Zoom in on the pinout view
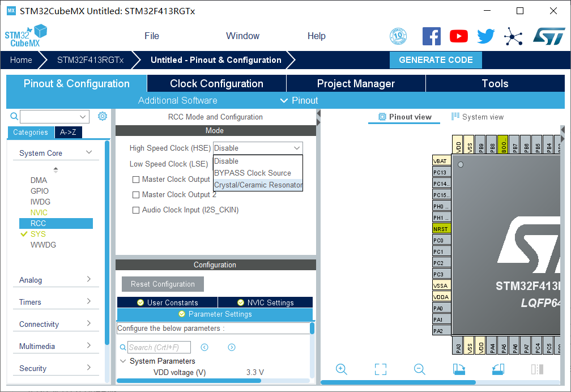This screenshot has width=571, height=392. pyautogui.click(x=341, y=369)
